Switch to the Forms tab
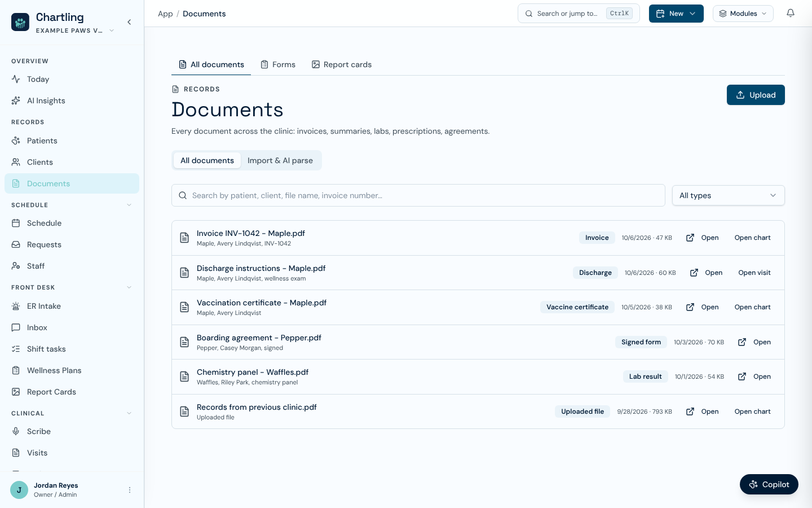 tap(278, 64)
